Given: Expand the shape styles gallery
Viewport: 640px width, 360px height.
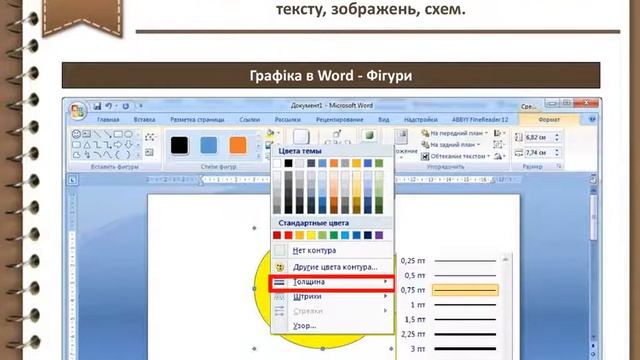Looking at the screenshot, I should click(258, 156).
